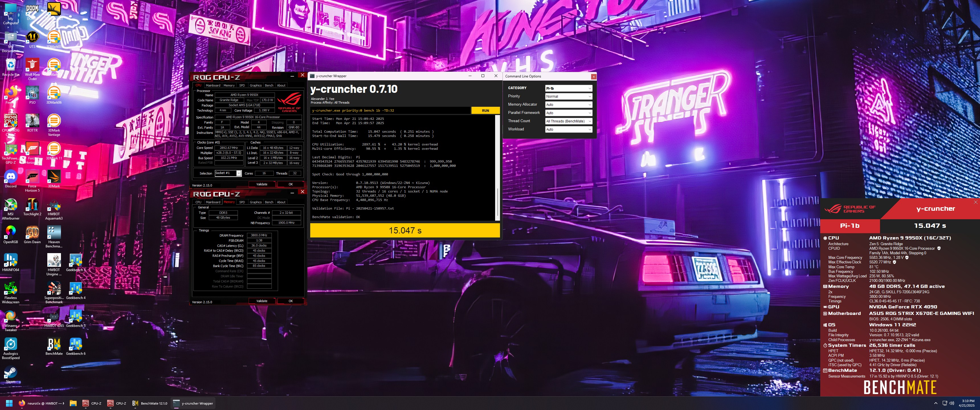The height and width of the screenshot is (410, 980).
Task: Open the Discord desktop icon
Action: pyautogui.click(x=10, y=179)
